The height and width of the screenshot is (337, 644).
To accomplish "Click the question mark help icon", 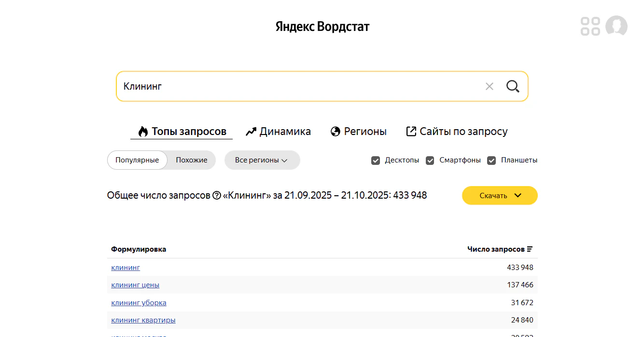I will click(217, 196).
